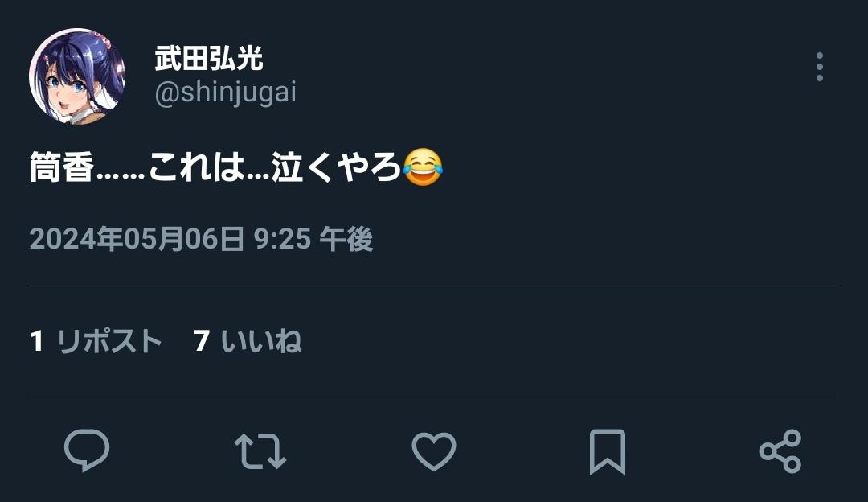The width and height of the screenshot is (868, 502).
Task: Repost this tweet using the arrows icon
Action: click(x=260, y=451)
